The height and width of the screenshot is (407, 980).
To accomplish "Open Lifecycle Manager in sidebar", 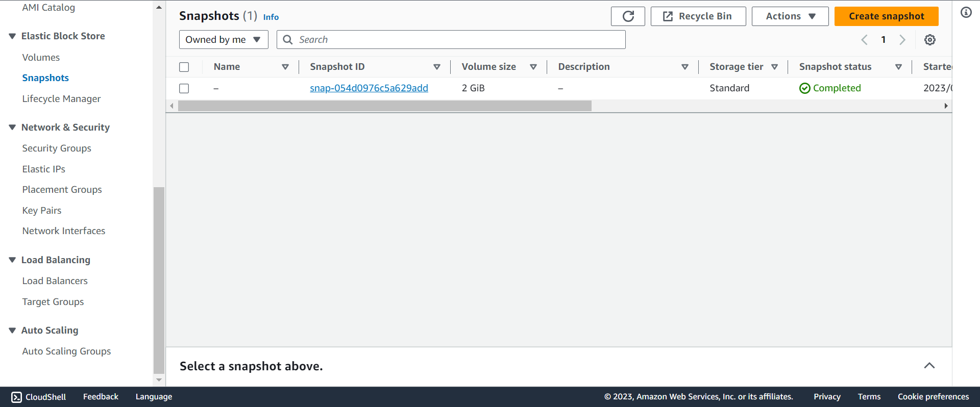I will (x=61, y=99).
